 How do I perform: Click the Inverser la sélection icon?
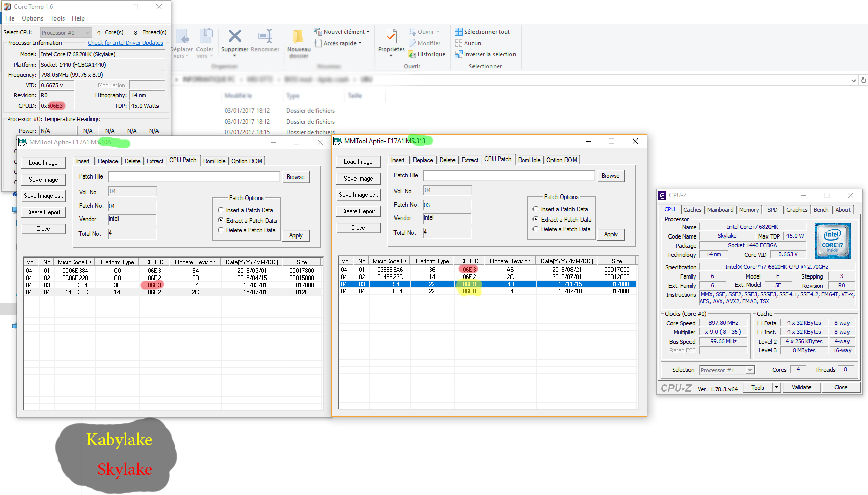click(x=459, y=54)
